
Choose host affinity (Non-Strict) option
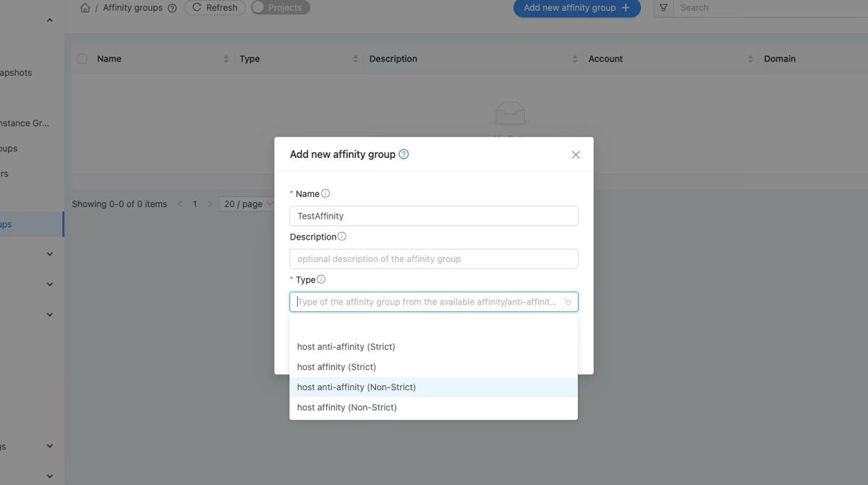tap(346, 408)
